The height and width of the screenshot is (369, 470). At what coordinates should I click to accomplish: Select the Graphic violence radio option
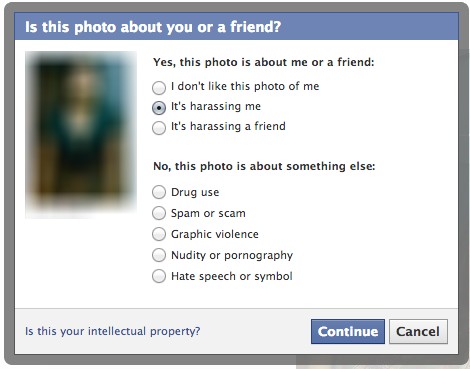(159, 234)
